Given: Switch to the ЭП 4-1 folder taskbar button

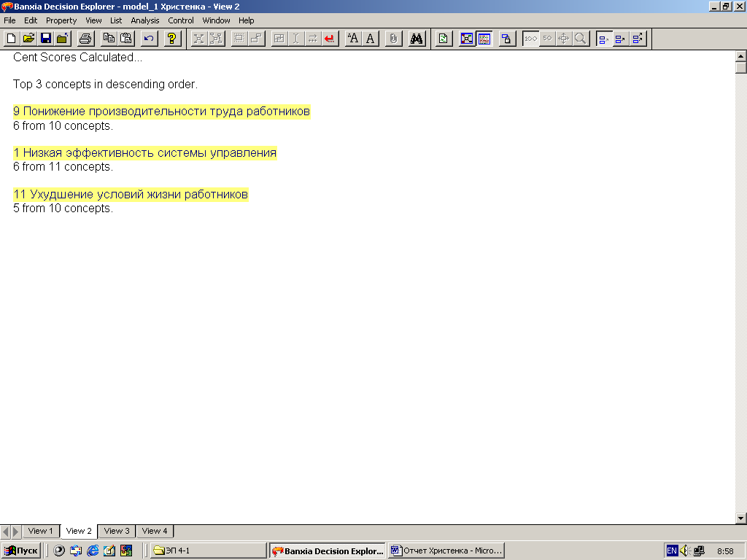Looking at the screenshot, I should [209, 551].
